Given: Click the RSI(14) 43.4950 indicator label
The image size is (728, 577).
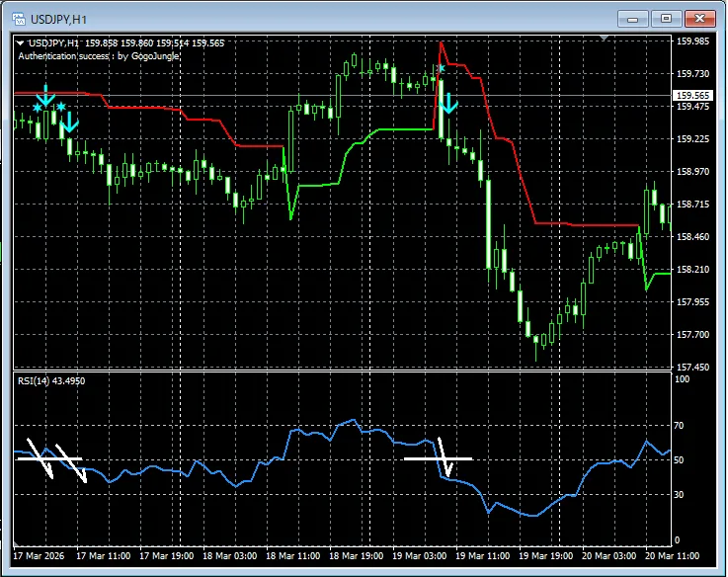Looking at the screenshot, I should point(51,381).
